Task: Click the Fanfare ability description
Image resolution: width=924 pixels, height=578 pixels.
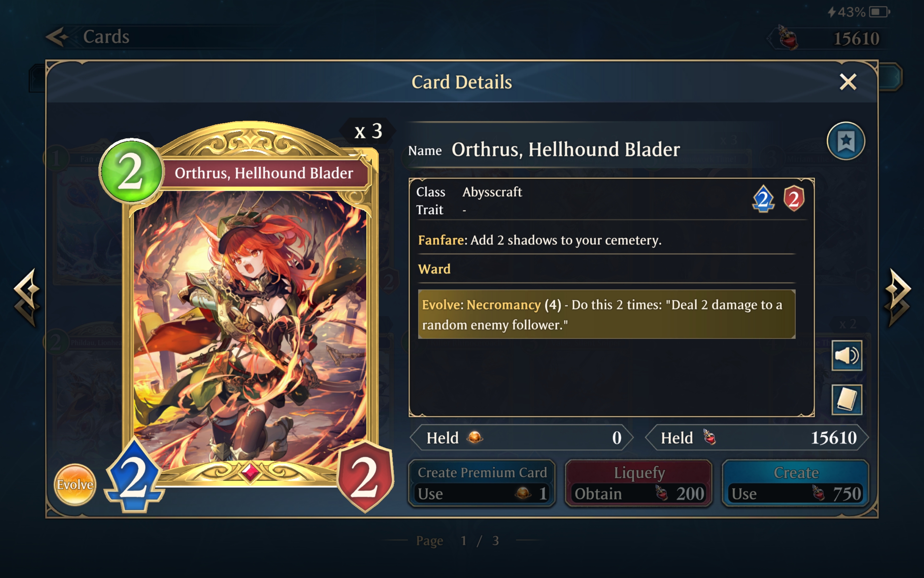Action: (x=540, y=240)
